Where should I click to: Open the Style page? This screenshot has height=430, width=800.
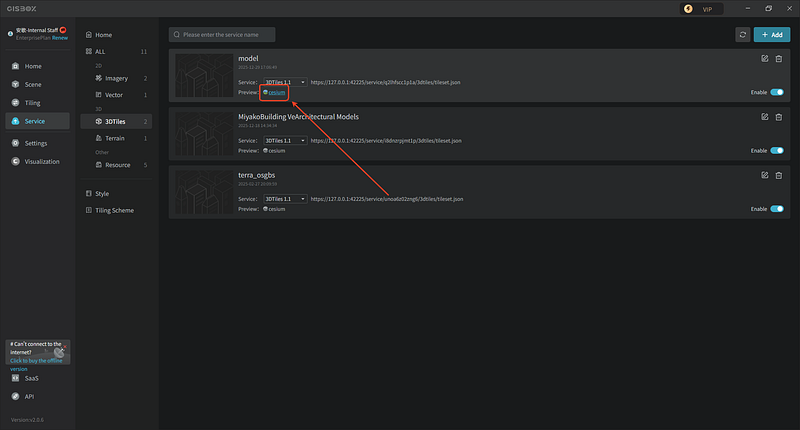click(x=97, y=194)
